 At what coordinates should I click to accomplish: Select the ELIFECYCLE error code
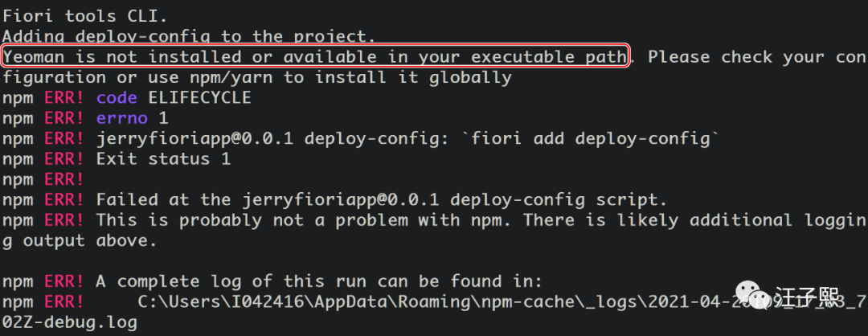(200, 98)
